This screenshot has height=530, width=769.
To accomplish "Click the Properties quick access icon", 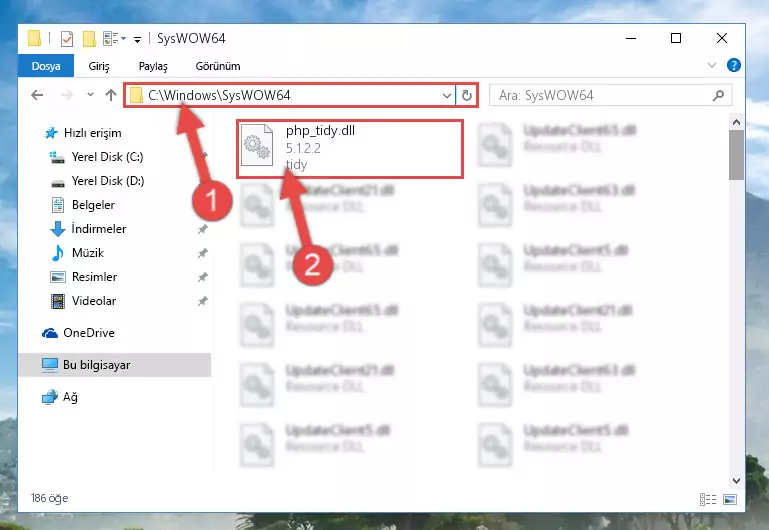I will 67,39.
